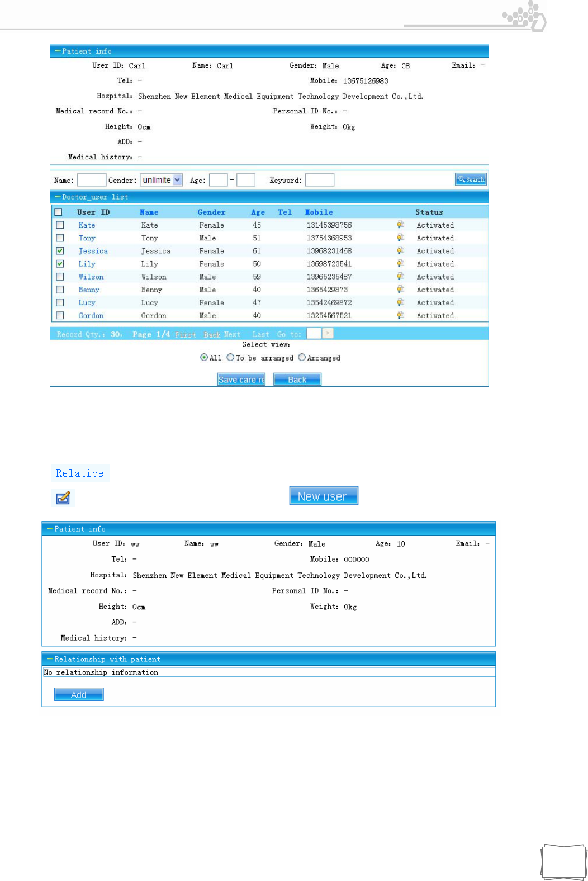Click the Back page link in pager
588x881 pixels.
[212, 334]
